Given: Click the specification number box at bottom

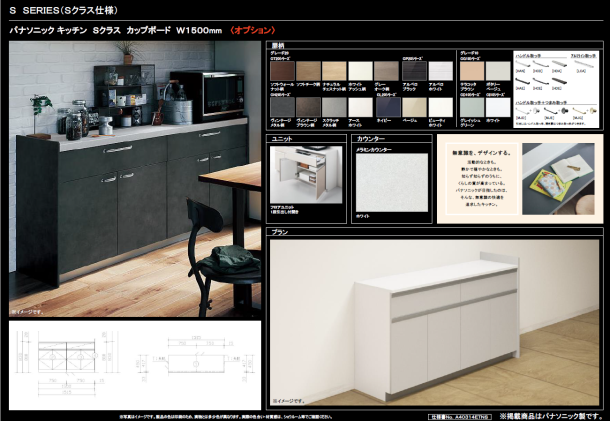Looking at the screenshot, I should point(459,417).
